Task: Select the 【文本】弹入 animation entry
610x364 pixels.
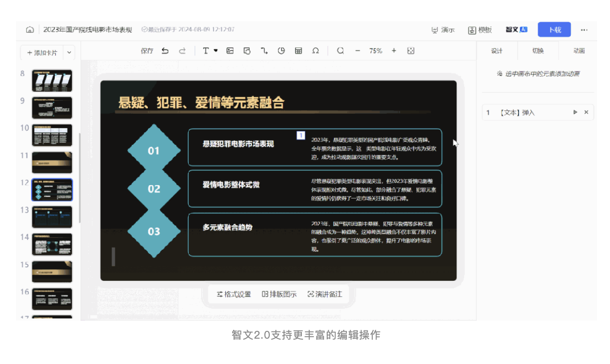Action: click(x=538, y=113)
